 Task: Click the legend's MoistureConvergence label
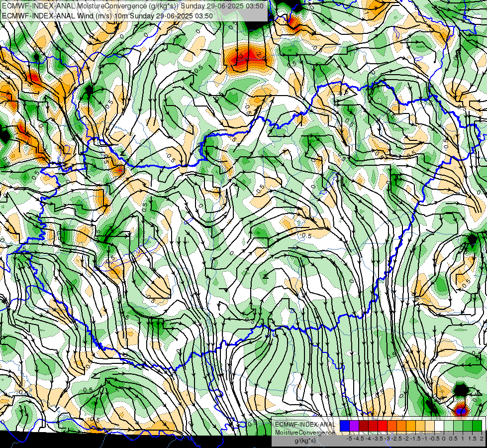[305, 433]
